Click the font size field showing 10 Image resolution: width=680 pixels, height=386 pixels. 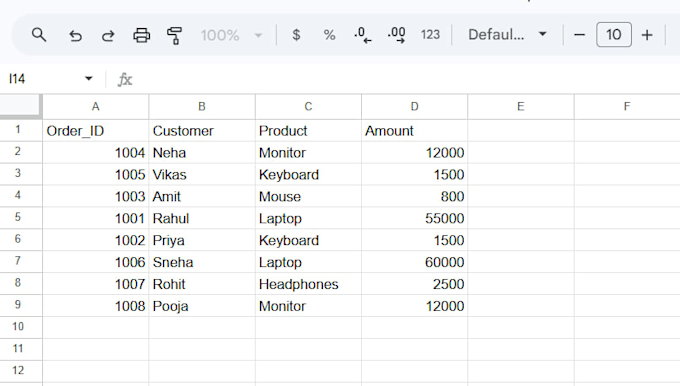coord(614,35)
